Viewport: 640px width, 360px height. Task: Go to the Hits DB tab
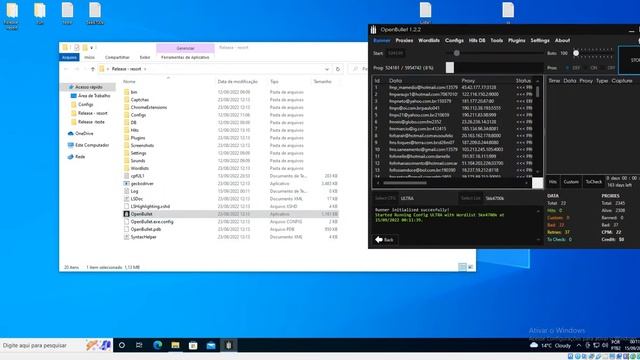[x=477, y=40]
